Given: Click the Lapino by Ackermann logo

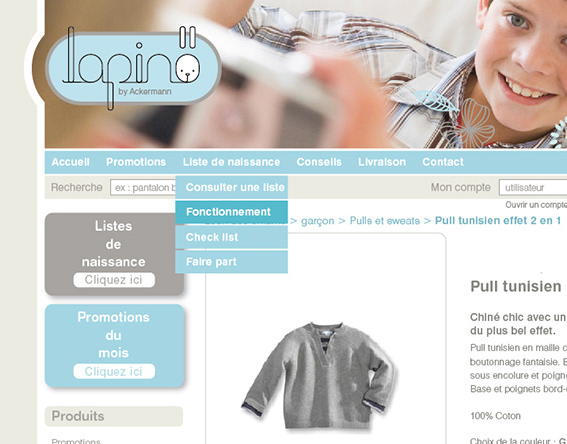Looking at the screenshot, I should [x=133, y=68].
